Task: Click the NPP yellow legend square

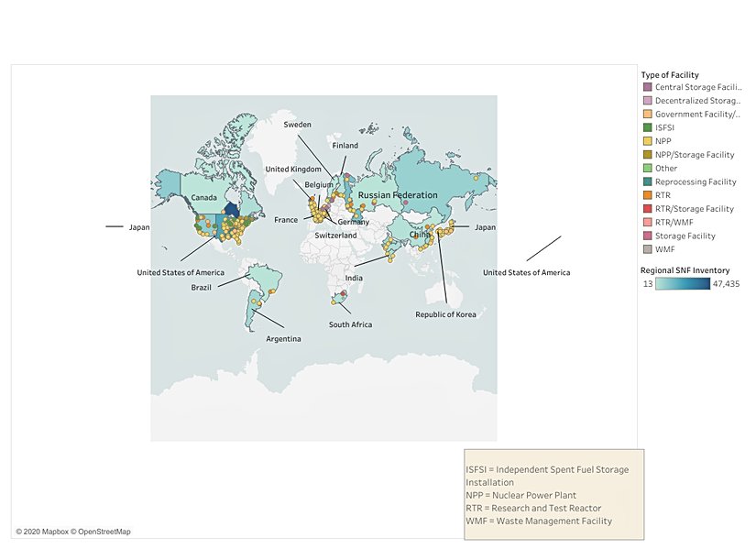Action: point(647,141)
